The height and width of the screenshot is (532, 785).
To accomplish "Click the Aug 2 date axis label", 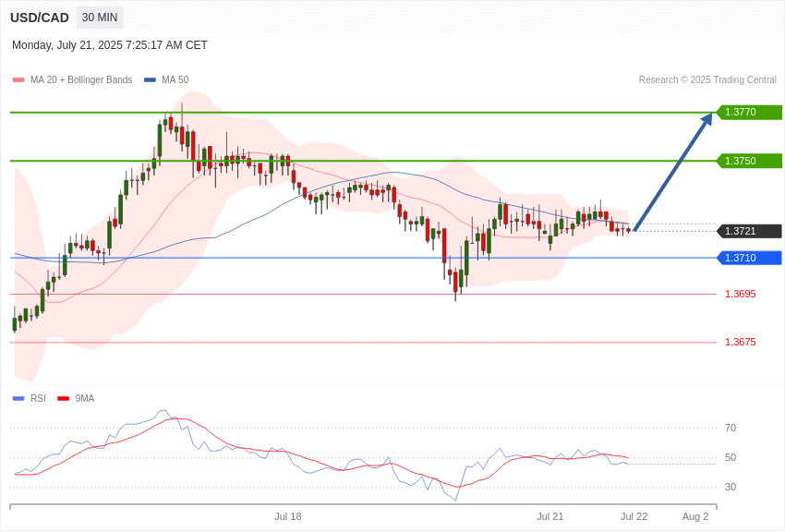I will coord(695,516).
